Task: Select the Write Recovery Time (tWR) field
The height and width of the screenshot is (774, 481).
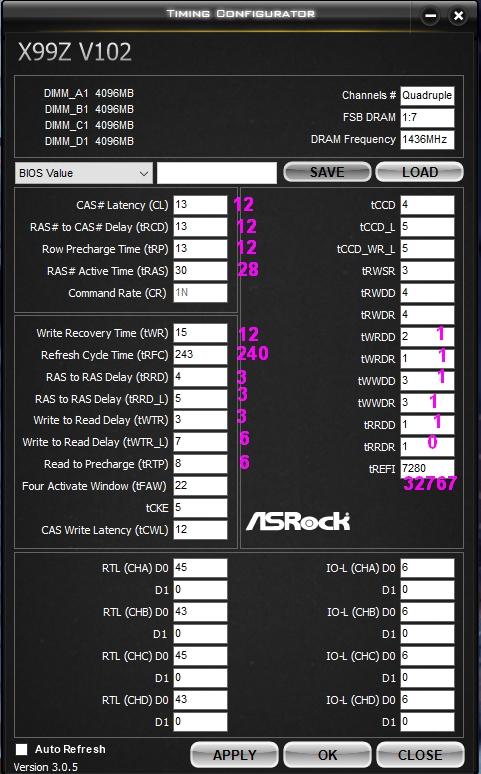Action: [200, 333]
